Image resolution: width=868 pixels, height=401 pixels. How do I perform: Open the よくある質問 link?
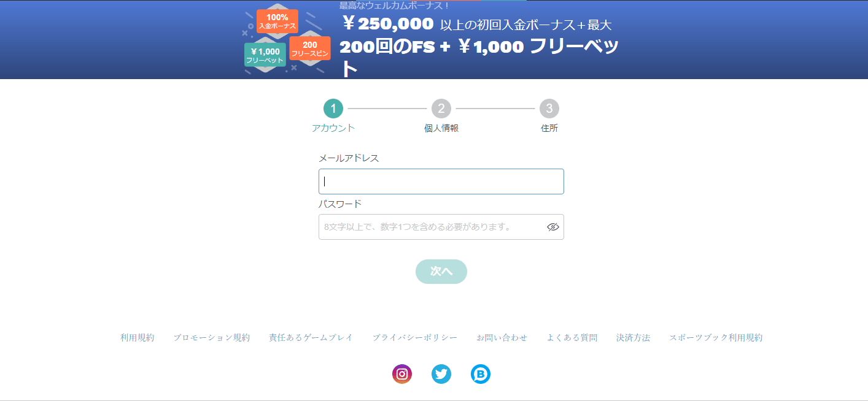(572, 338)
